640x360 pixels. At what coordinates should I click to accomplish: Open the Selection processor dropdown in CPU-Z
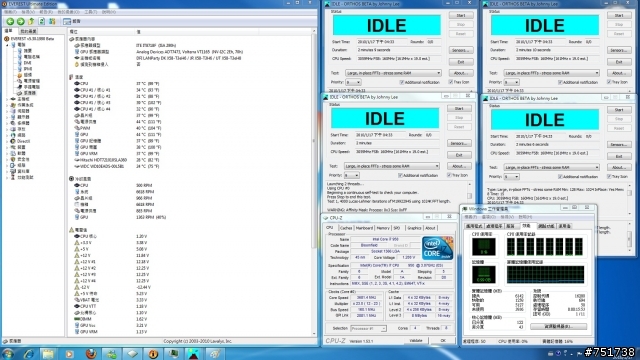click(368, 328)
